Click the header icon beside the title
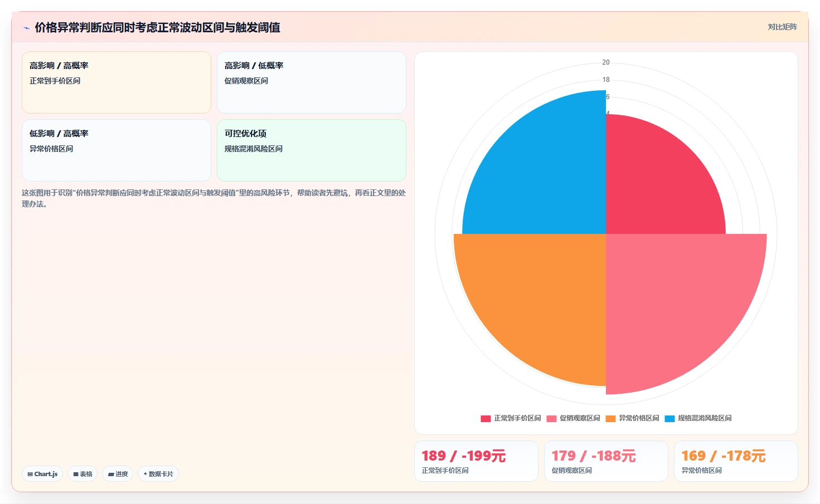 pos(26,28)
